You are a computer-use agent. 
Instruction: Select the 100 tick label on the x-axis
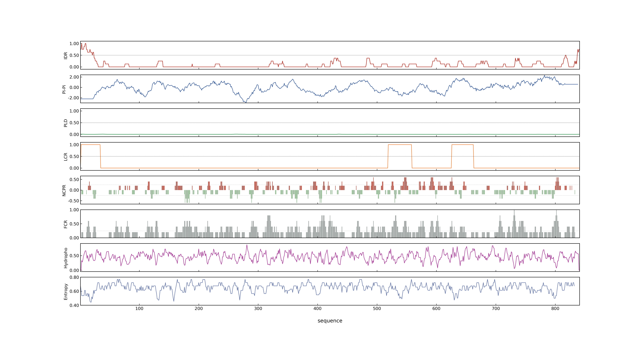[139, 309]
